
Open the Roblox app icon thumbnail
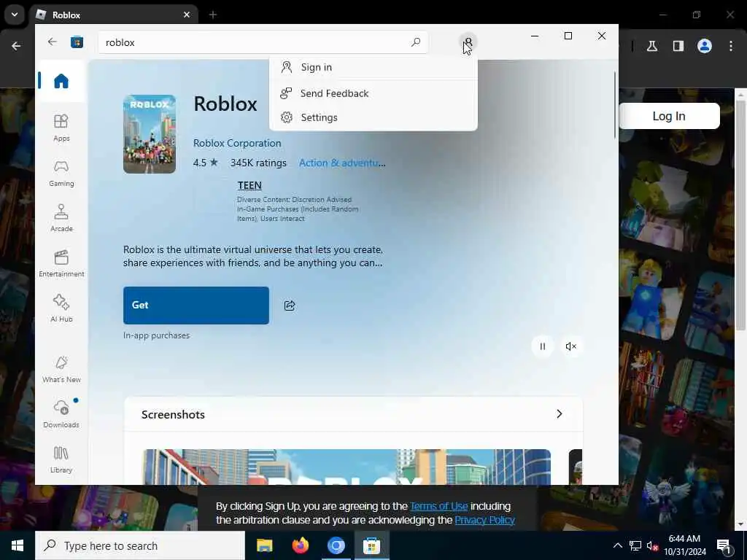click(x=150, y=134)
